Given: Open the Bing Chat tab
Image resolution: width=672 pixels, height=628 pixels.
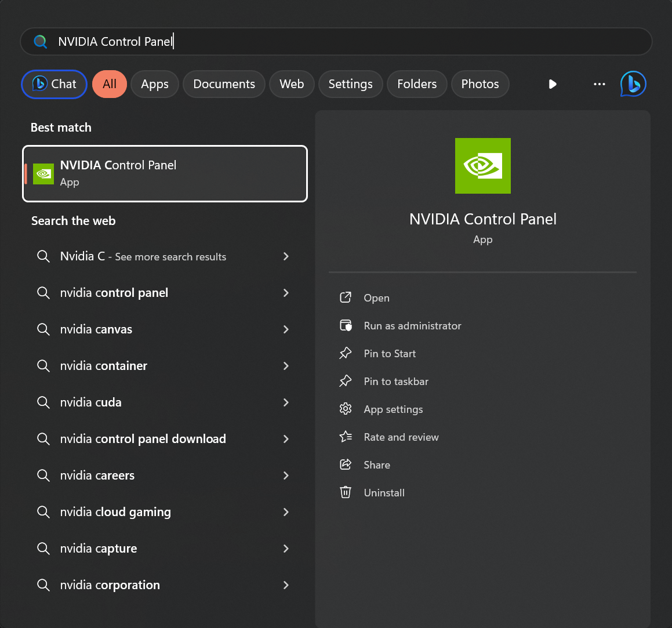Looking at the screenshot, I should 54,84.
